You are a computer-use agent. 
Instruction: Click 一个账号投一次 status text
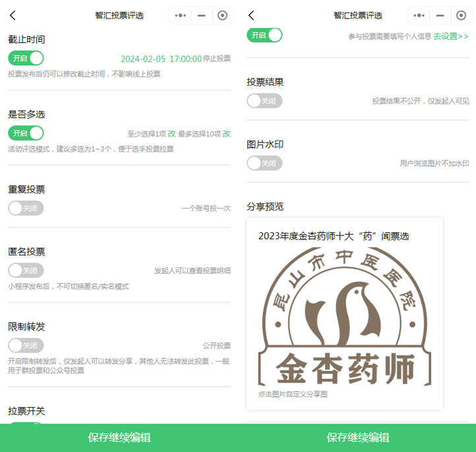[x=206, y=209]
